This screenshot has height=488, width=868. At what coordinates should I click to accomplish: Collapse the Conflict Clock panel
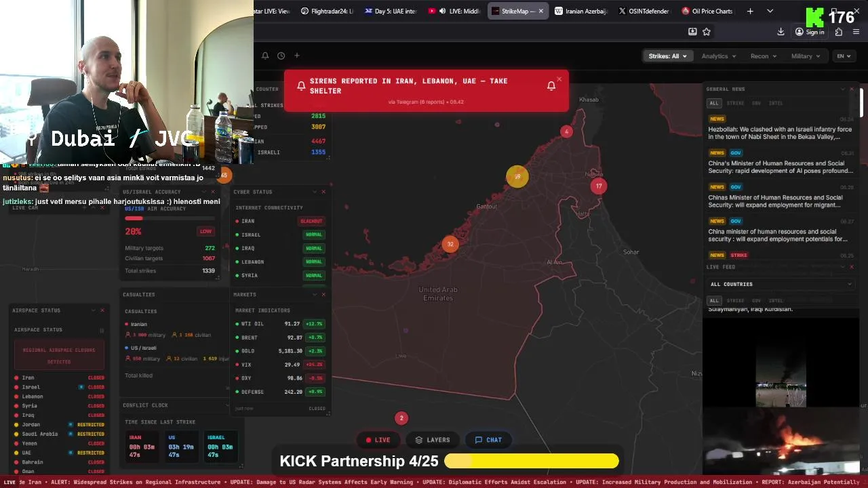(x=226, y=405)
